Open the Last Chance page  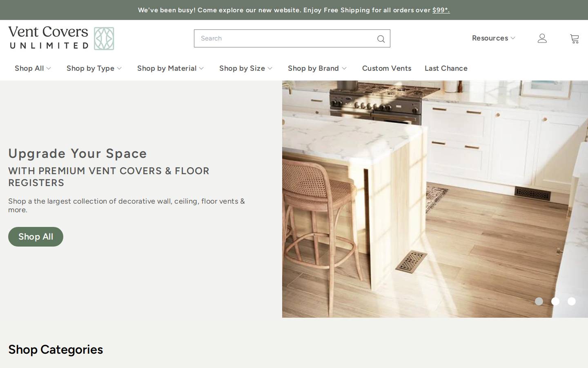click(x=446, y=68)
